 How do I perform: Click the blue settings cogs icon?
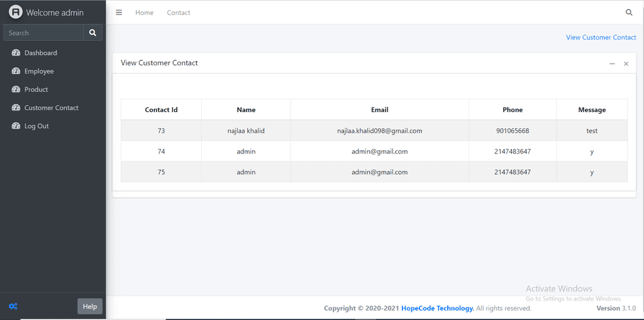(13, 306)
